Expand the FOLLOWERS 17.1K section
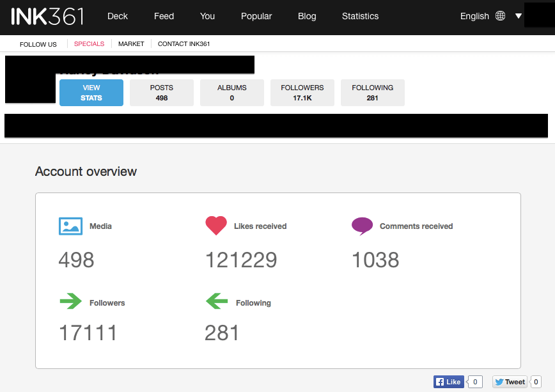 pyautogui.click(x=302, y=92)
